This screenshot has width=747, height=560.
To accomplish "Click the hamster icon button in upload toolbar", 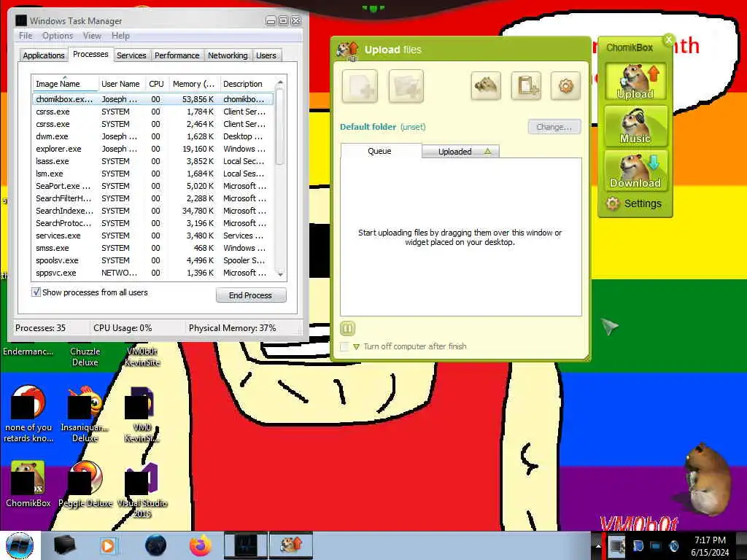I will click(x=485, y=86).
